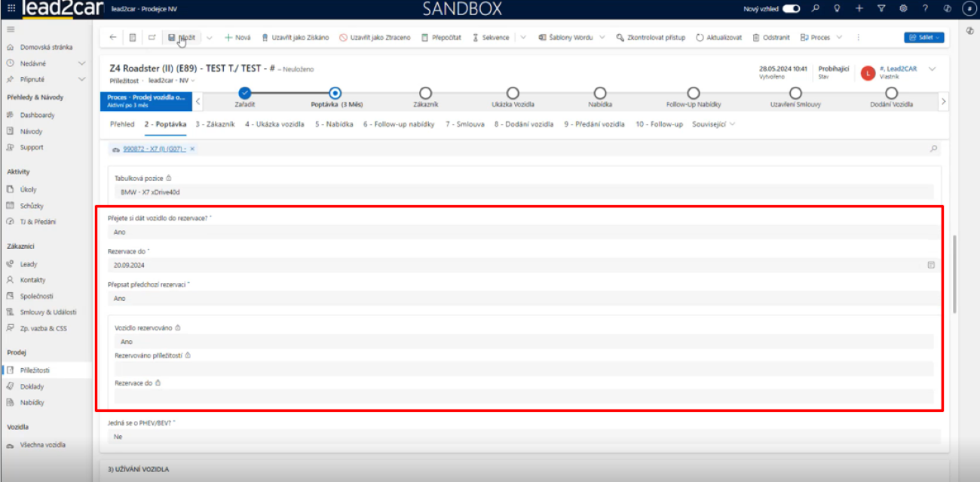Image resolution: width=980 pixels, height=482 pixels.
Task: Open the '990872 - X7' vehicle link
Action: [154, 149]
